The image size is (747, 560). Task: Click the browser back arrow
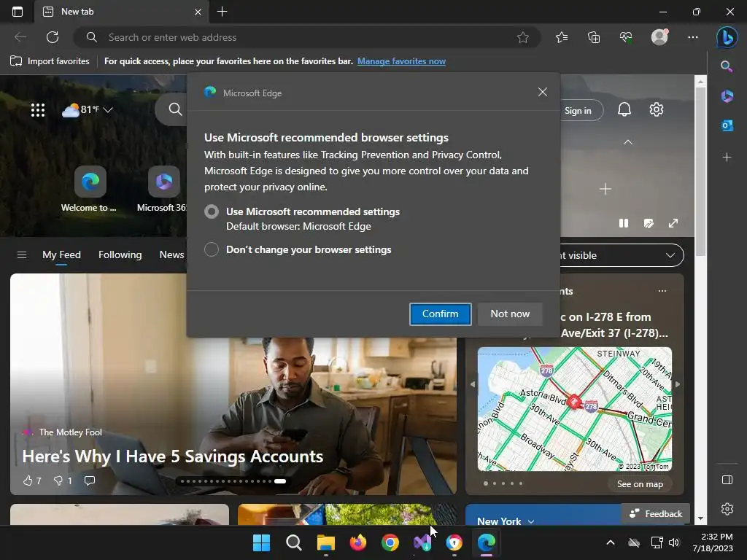point(20,37)
